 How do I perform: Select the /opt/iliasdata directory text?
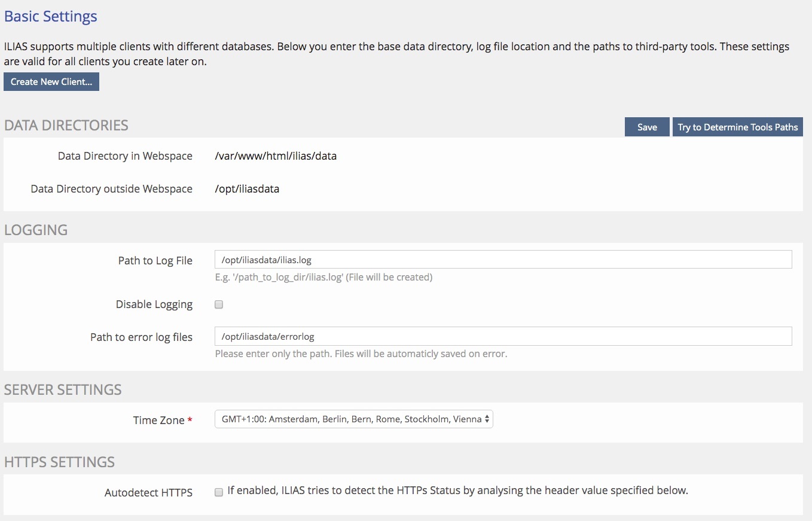(x=247, y=189)
